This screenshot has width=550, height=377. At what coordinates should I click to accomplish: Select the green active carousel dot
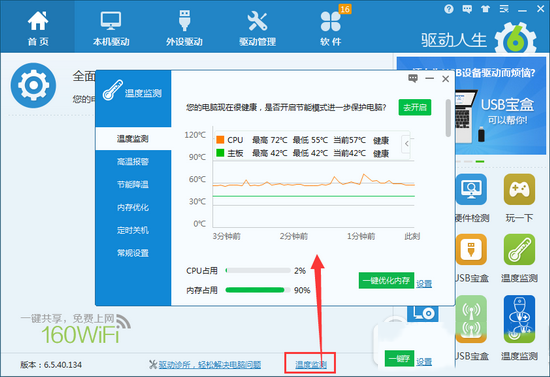480,161
